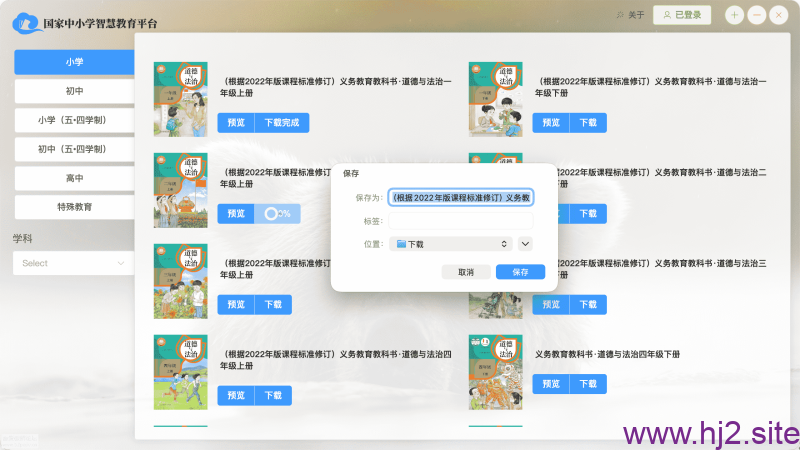Select the 高中 category tab
Screen dimensions: 800x450
tap(74, 178)
